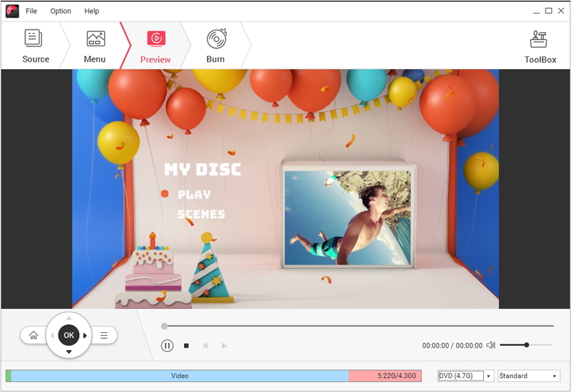Click the Source step icon
Viewport: 571px width, 392px height.
pyautogui.click(x=34, y=38)
